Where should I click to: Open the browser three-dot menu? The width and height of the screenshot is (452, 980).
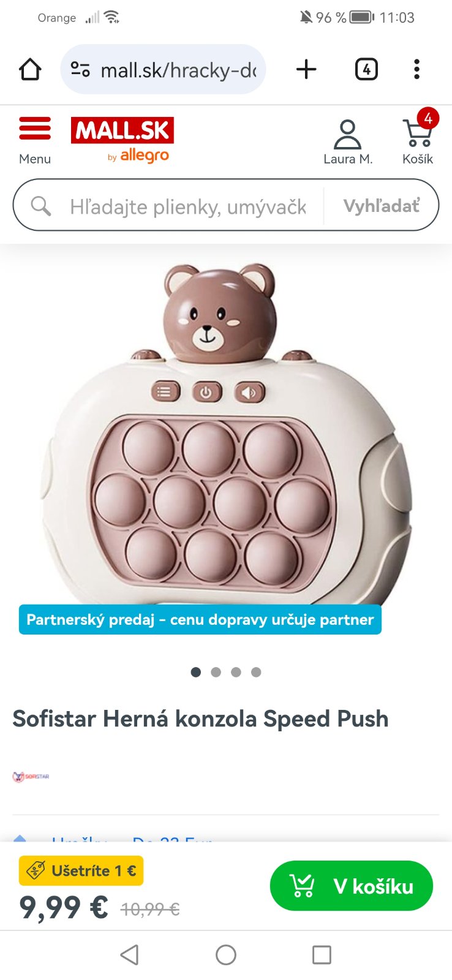(x=416, y=69)
